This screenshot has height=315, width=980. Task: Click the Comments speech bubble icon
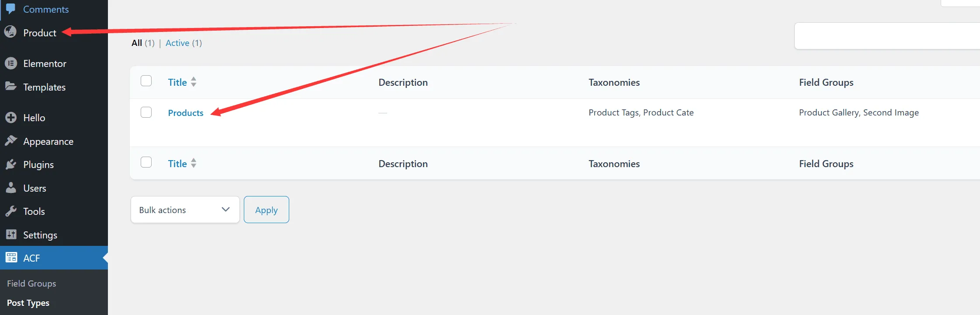10,9
